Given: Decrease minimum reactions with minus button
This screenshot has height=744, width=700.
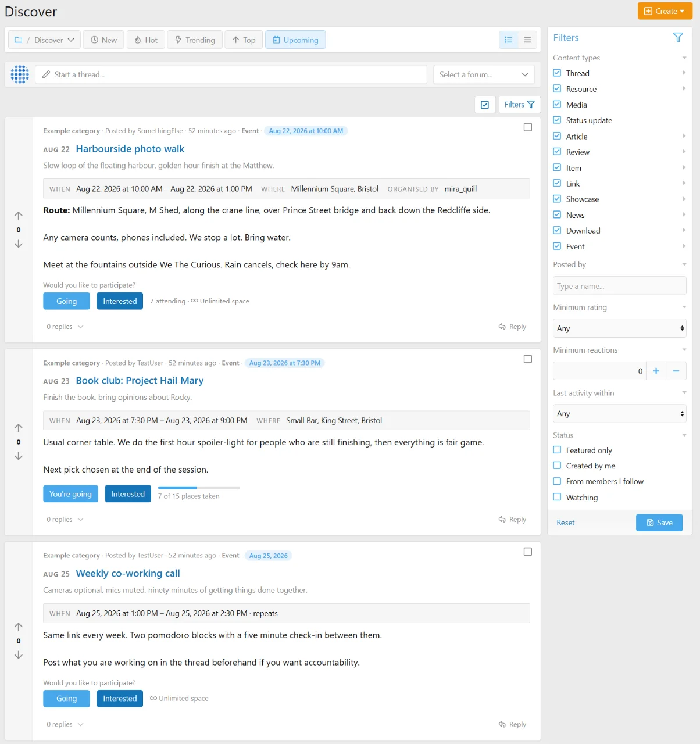Looking at the screenshot, I should [676, 371].
